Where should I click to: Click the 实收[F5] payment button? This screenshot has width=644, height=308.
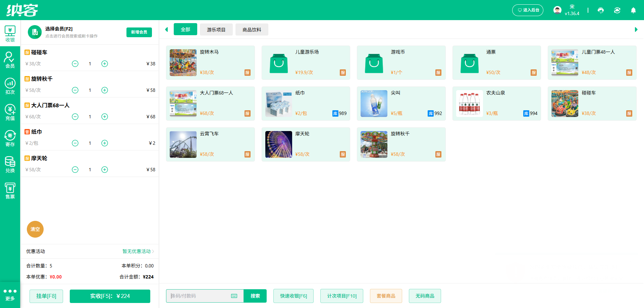coord(110,296)
